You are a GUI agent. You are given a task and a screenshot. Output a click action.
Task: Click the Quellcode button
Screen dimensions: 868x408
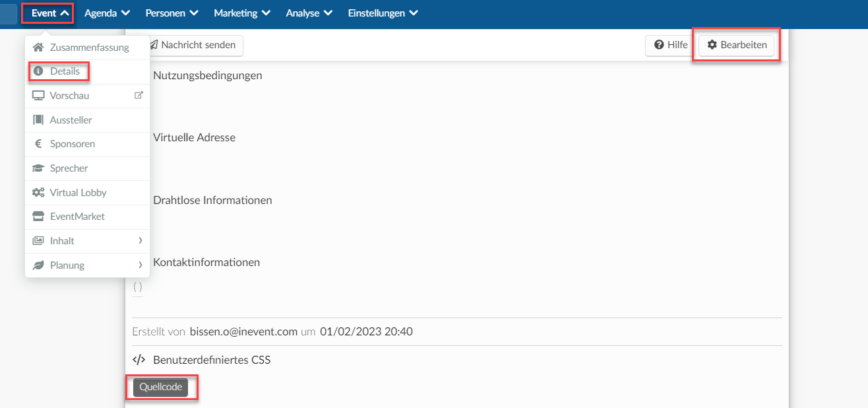tap(160, 388)
